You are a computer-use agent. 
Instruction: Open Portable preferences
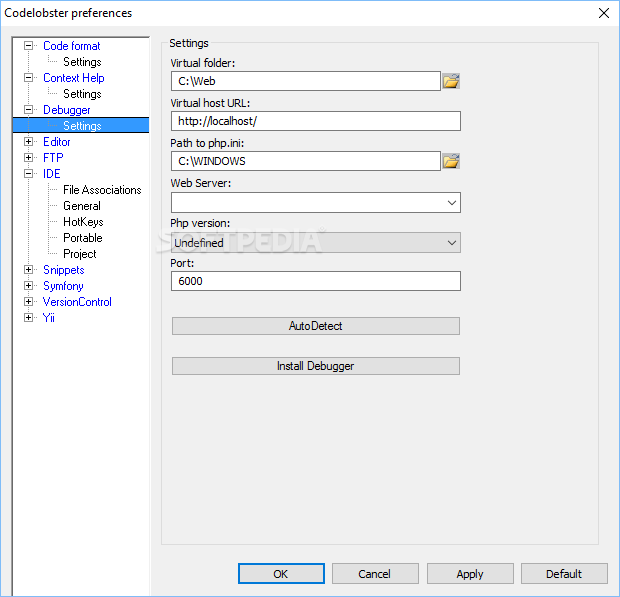(83, 238)
